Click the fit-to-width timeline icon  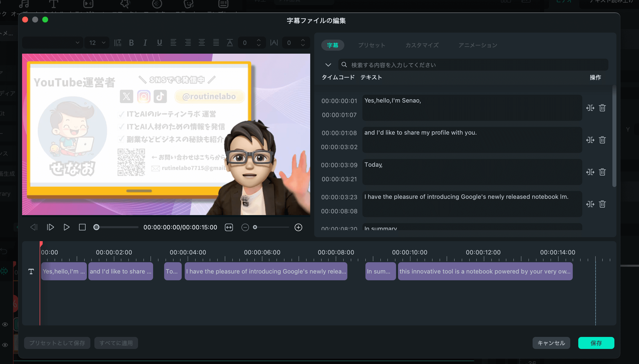[x=229, y=227]
